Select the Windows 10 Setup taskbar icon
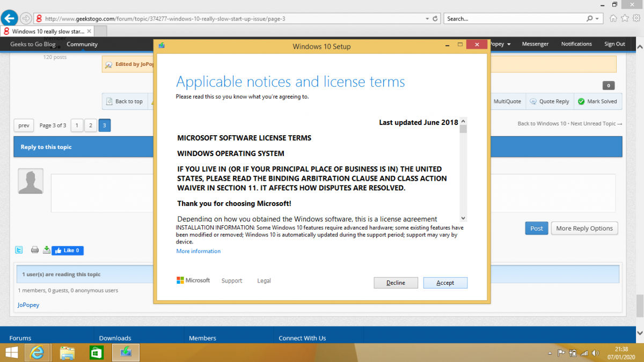Screen dimensions: 644x362 click(126, 352)
